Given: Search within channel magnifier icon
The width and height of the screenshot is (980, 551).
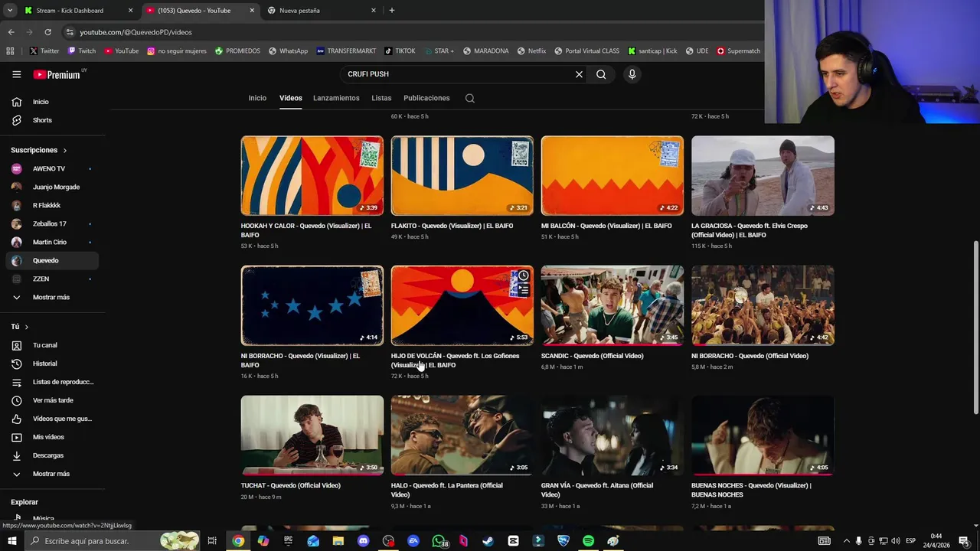Looking at the screenshot, I should click(x=470, y=98).
